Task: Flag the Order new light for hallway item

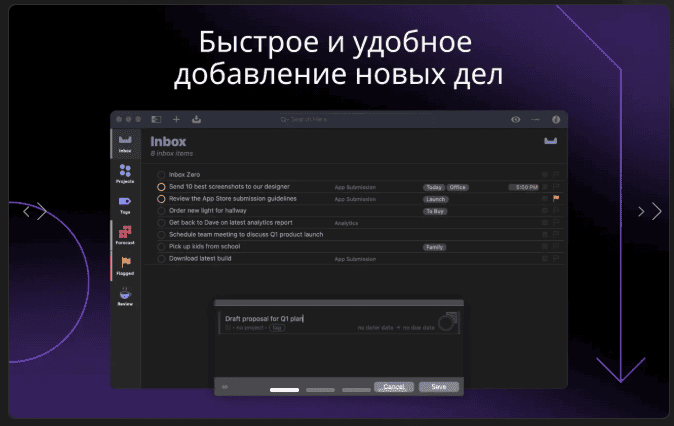Action: click(556, 211)
